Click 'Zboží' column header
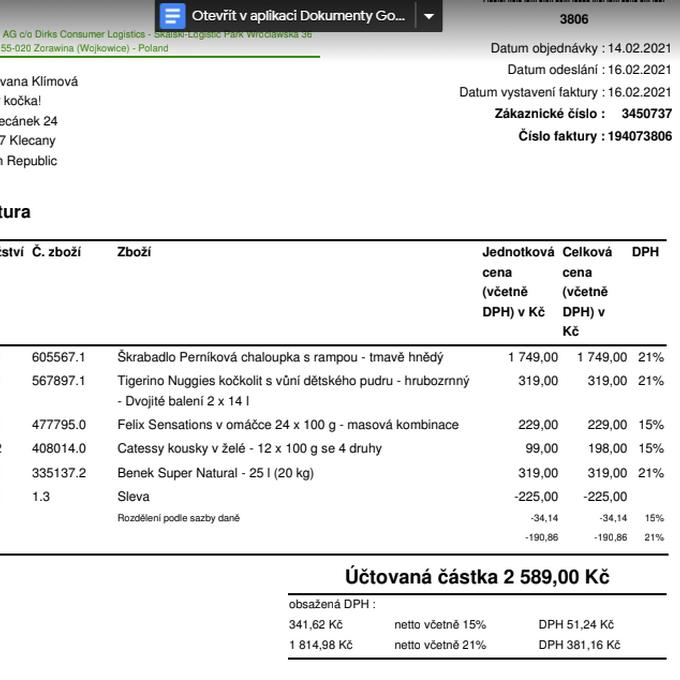 pos(134,252)
